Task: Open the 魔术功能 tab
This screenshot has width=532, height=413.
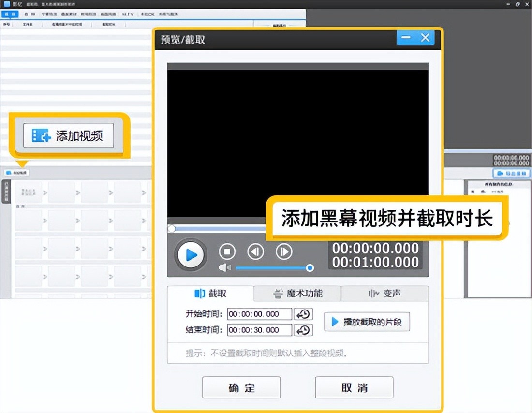Action: coord(297,294)
